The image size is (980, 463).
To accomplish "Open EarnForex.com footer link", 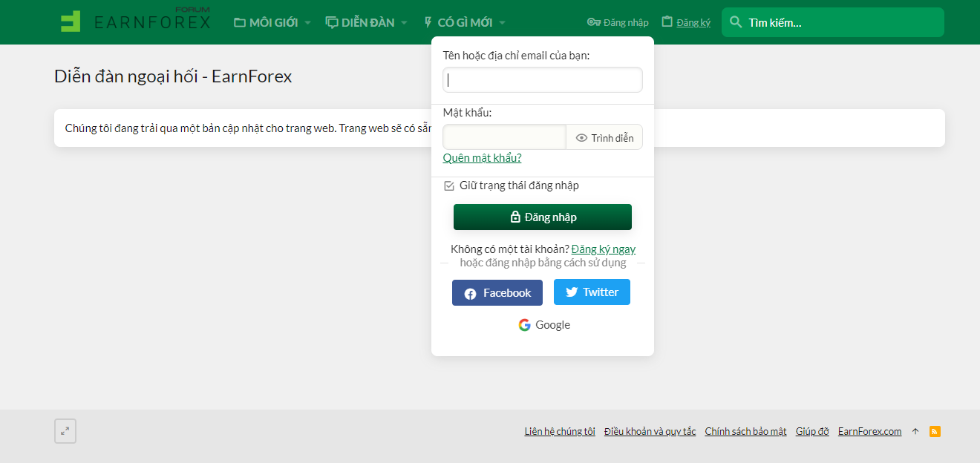I will click(870, 431).
